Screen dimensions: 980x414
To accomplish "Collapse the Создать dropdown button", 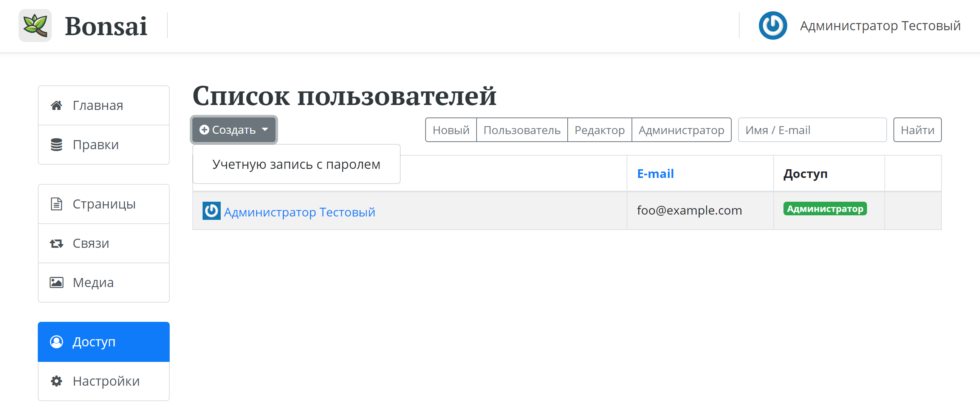I will coord(234,130).
